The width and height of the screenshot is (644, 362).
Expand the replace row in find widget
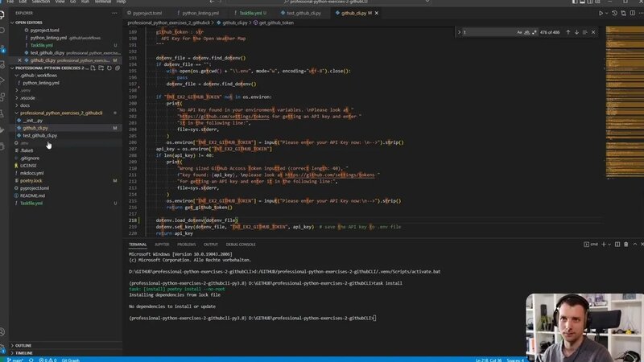click(459, 32)
